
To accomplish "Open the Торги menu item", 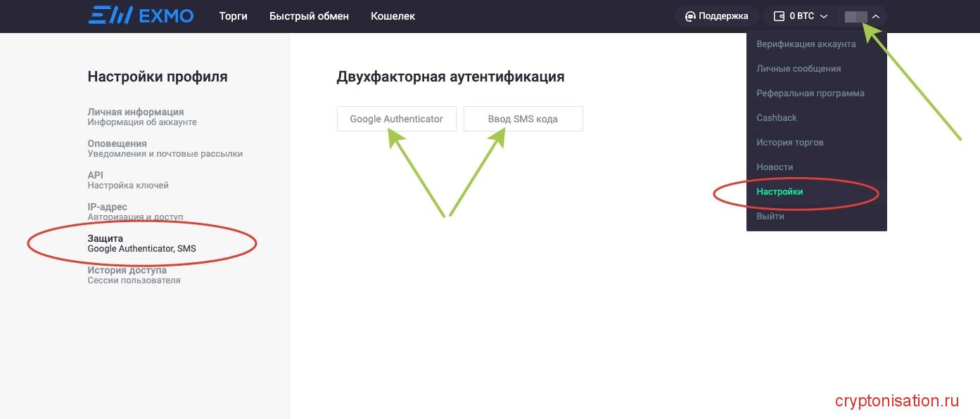I will coord(233,15).
